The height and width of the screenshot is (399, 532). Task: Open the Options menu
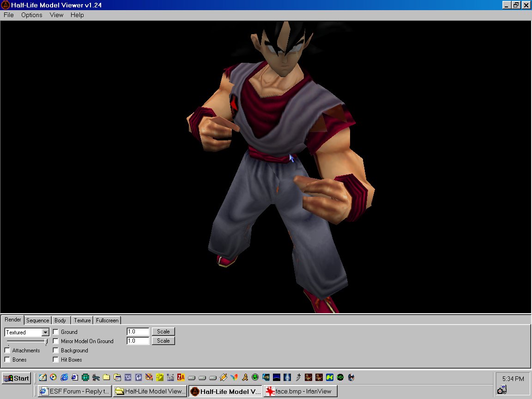tap(31, 15)
